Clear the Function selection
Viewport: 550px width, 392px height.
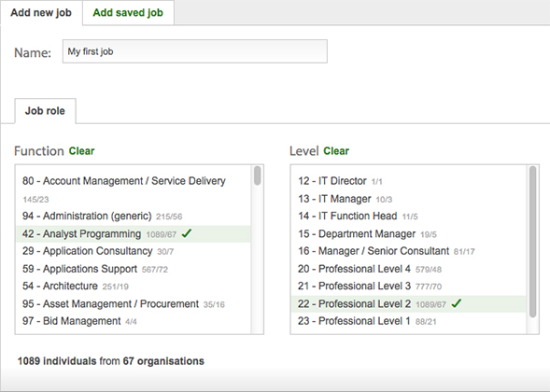(x=82, y=151)
